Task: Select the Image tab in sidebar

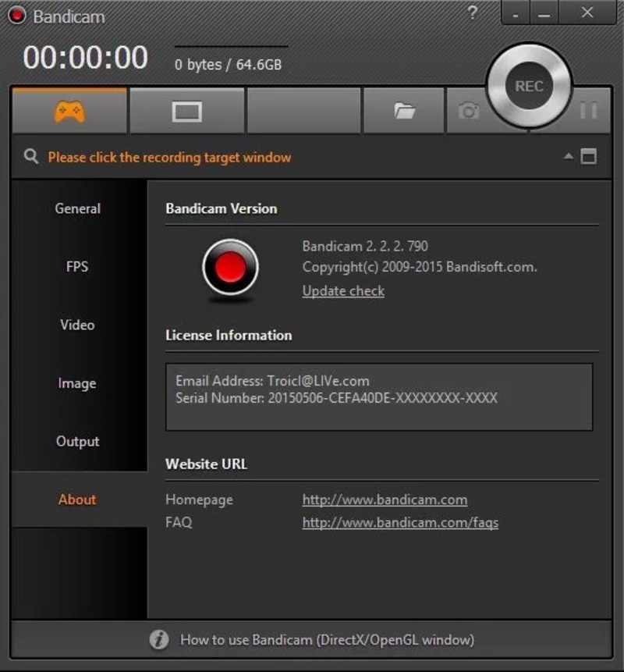Action: point(77,383)
